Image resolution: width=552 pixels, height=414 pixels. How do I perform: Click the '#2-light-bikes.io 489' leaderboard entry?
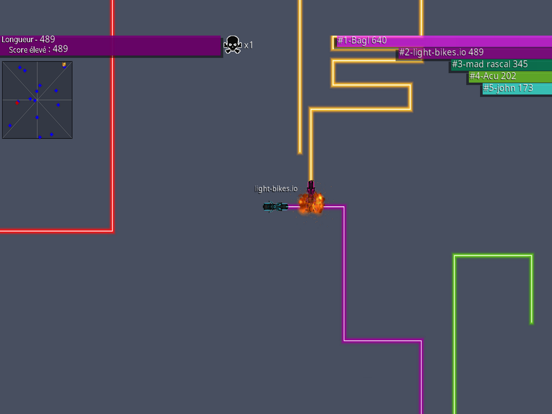[475, 53]
